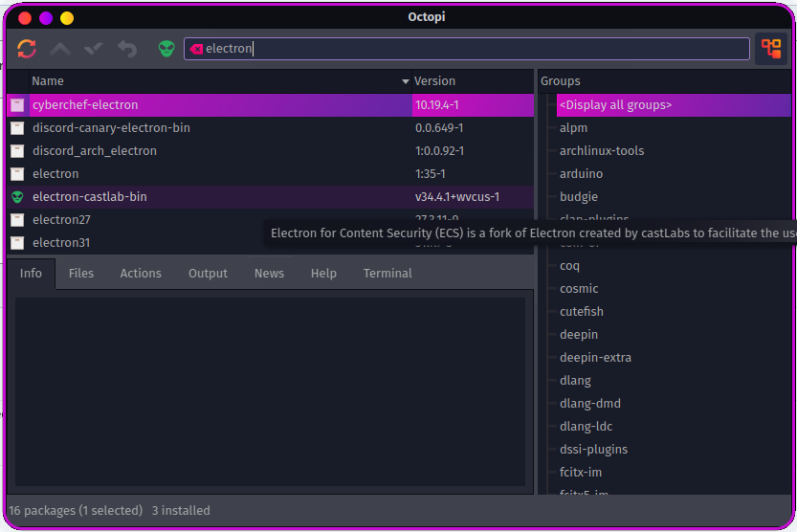Open the Help tab
Viewport: 797px width, 532px height.
tap(323, 274)
